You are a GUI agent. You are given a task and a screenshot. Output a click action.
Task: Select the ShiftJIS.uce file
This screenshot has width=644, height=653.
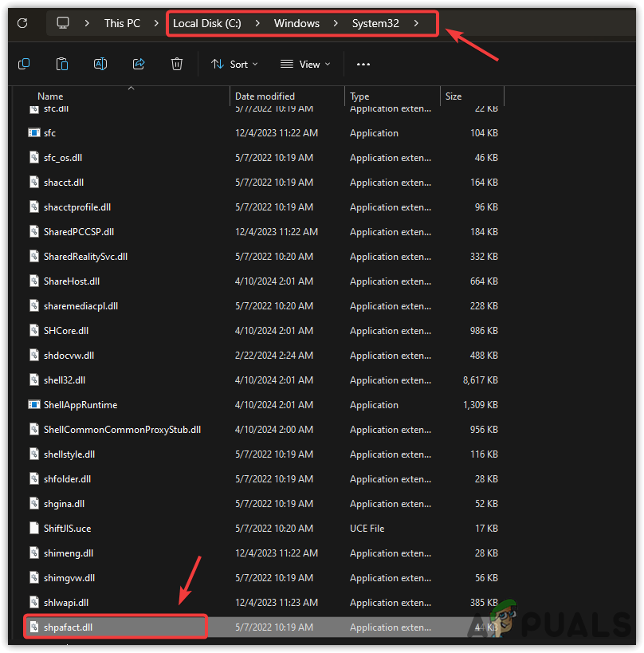(x=67, y=528)
